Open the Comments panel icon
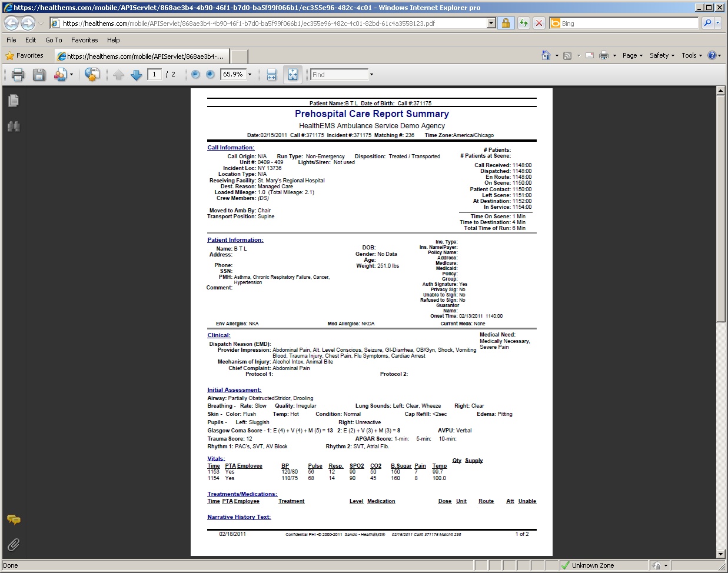The width and height of the screenshot is (728, 573). pyautogui.click(x=14, y=519)
